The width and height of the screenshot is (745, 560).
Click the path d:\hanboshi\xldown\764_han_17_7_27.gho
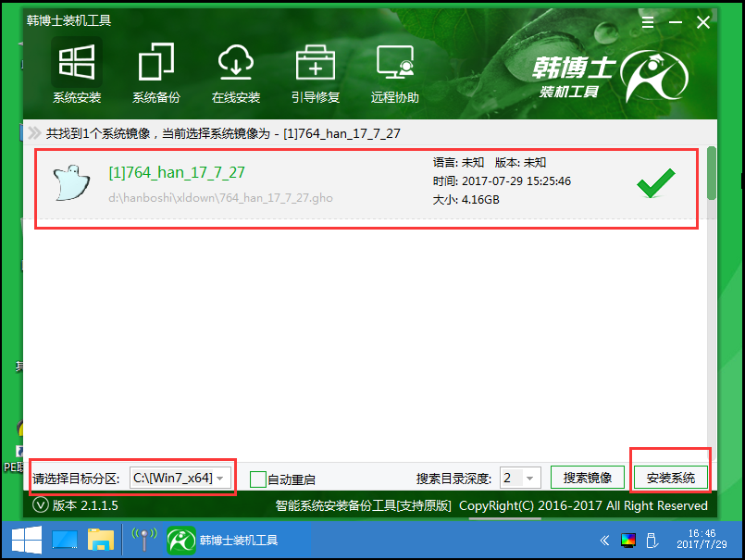coord(220,198)
